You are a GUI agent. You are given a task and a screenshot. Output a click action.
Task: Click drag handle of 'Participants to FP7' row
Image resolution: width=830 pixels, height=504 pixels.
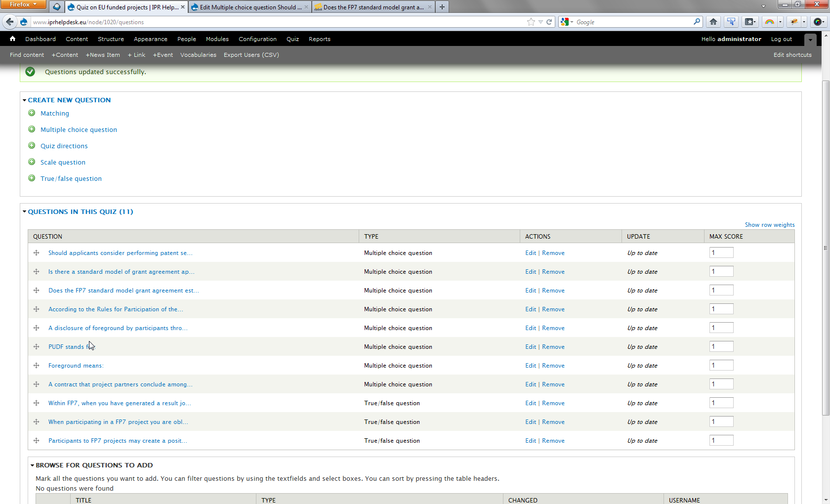36,441
